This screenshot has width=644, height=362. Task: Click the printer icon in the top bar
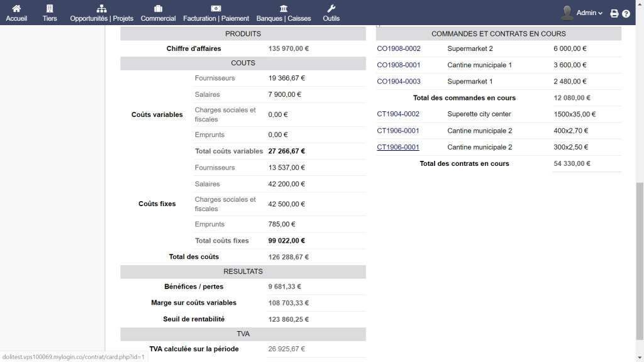tap(614, 13)
